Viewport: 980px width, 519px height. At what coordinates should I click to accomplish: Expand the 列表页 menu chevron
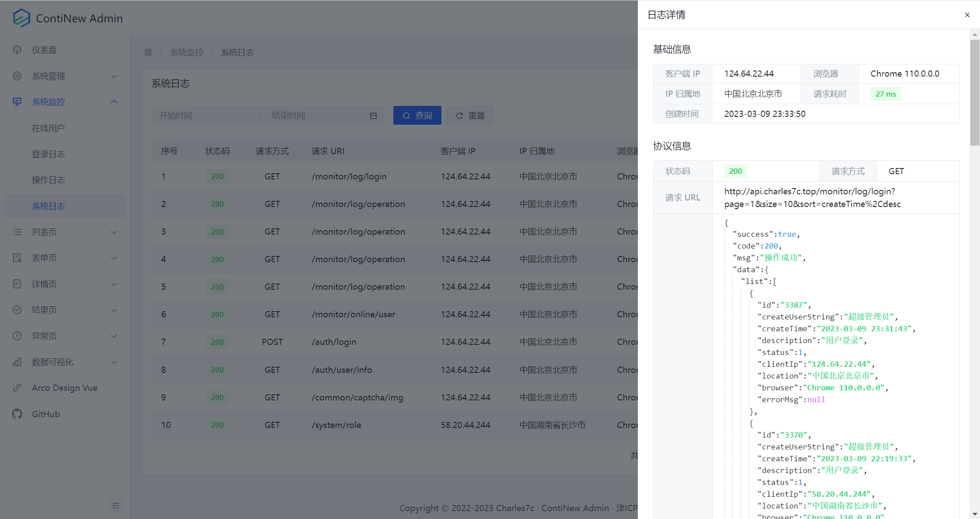(114, 232)
